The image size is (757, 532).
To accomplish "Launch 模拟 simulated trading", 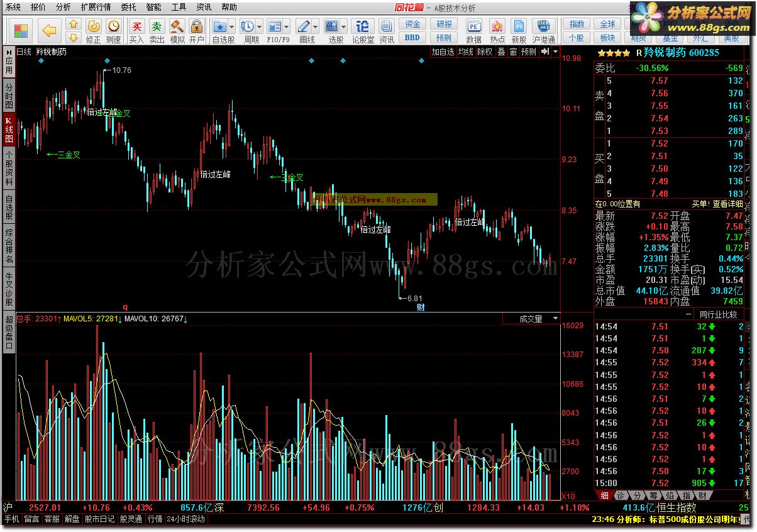I will [177, 31].
